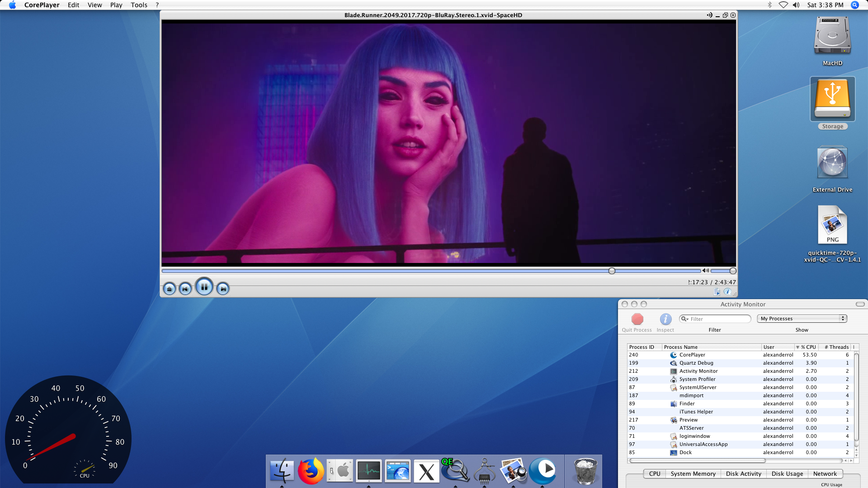Click the video seek bar knob
This screenshot has width=868, height=488.
tap(612, 271)
